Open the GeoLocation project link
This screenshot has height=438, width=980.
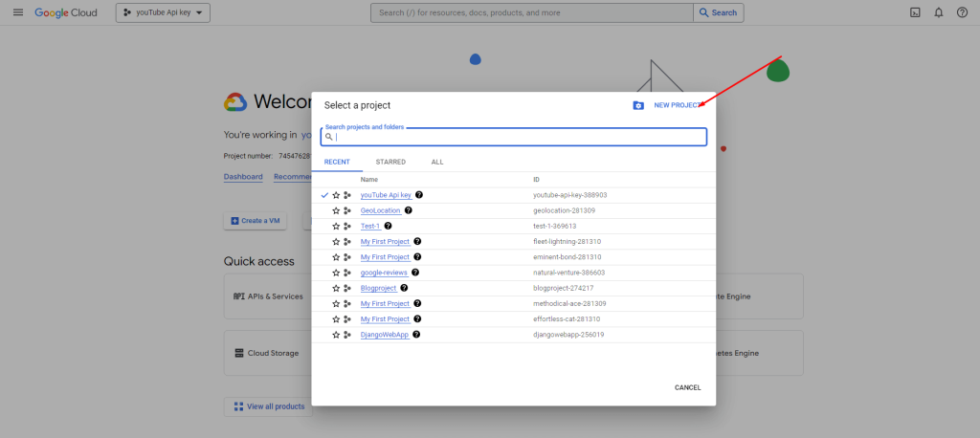point(380,210)
